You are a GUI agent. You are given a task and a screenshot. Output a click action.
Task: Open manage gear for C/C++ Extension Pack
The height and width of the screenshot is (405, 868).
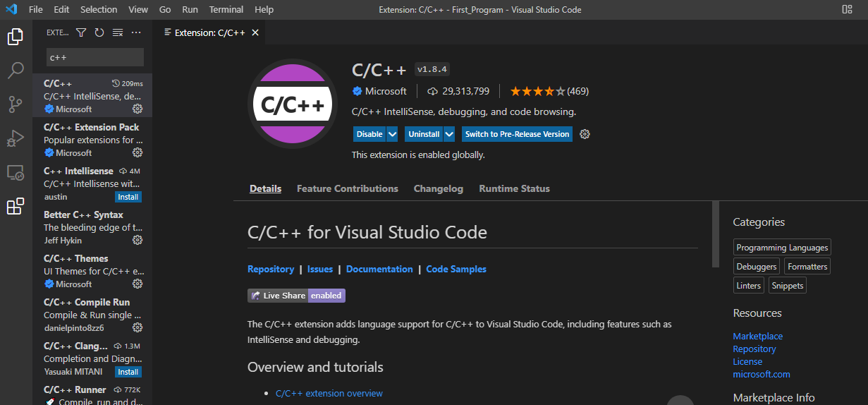pyautogui.click(x=137, y=152)
